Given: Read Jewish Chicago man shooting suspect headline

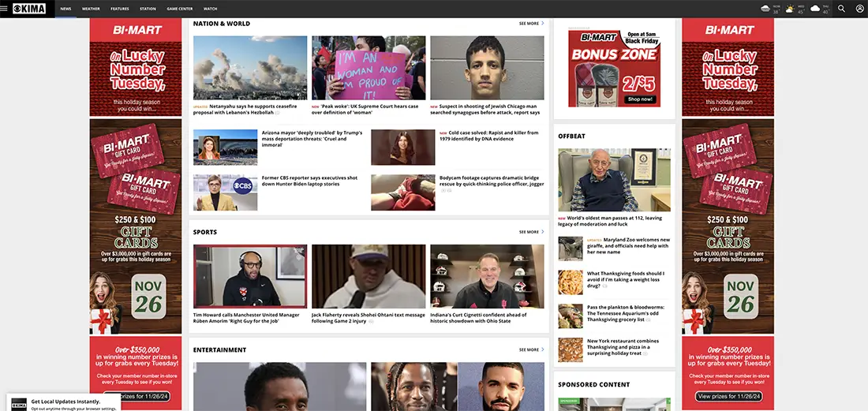Looking at the screenshot, I should (487, 110).
